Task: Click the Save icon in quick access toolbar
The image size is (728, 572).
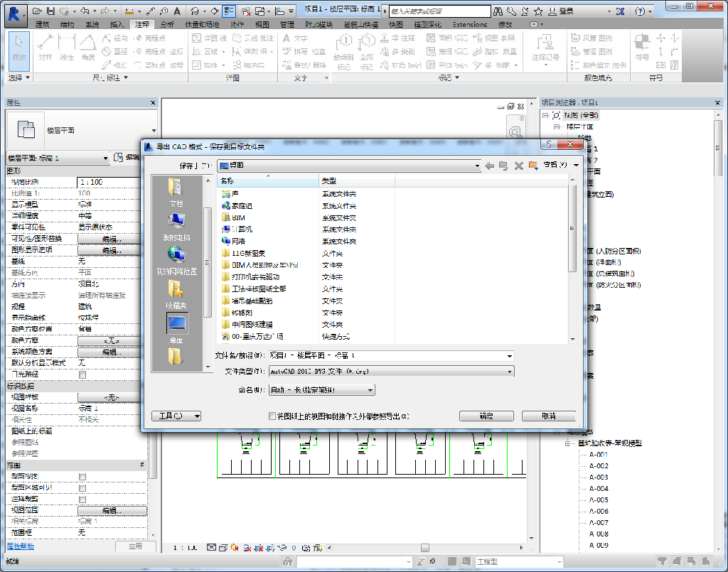Action: [x=51, y=11]
